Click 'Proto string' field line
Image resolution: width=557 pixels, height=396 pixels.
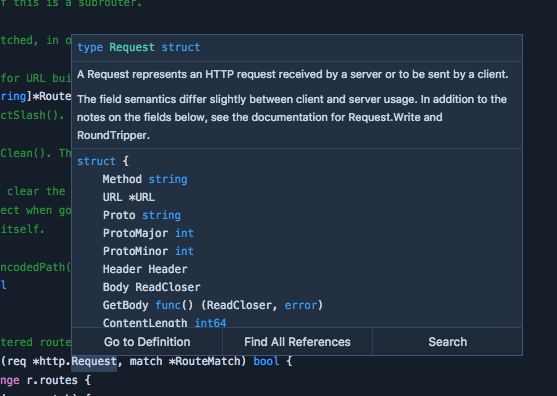[x=142, y=215]
